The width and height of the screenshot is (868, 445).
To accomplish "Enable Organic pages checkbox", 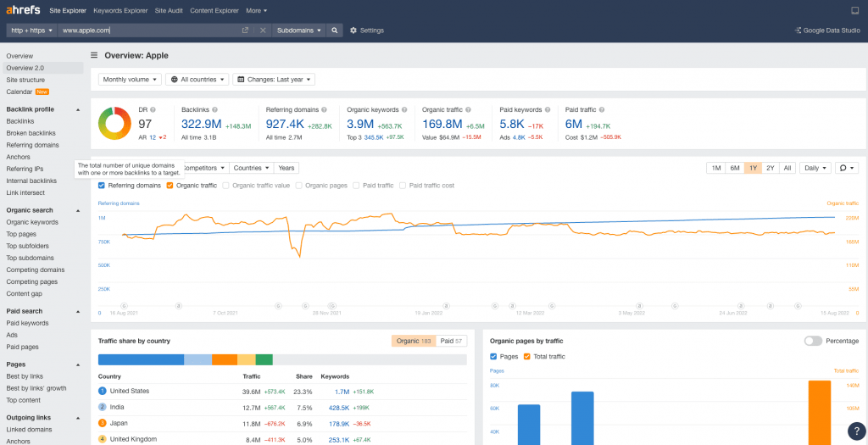I will pos(299,186).
